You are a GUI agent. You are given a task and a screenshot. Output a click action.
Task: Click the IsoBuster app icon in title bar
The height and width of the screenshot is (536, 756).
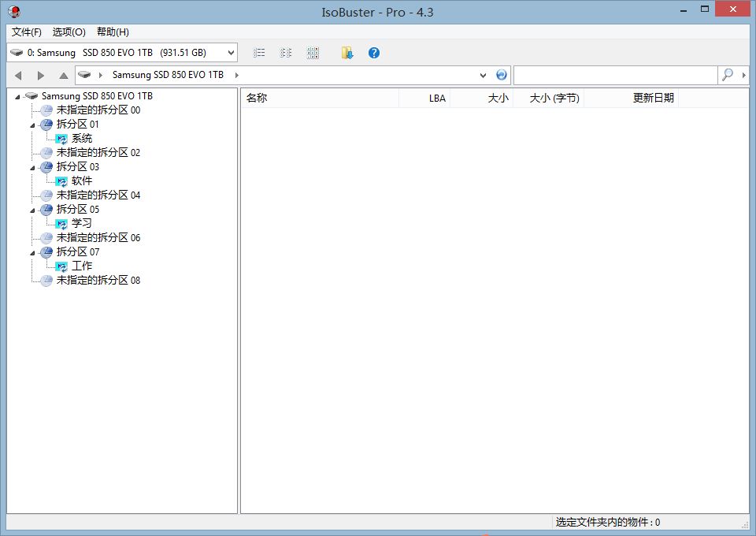[x=14, y=12]
